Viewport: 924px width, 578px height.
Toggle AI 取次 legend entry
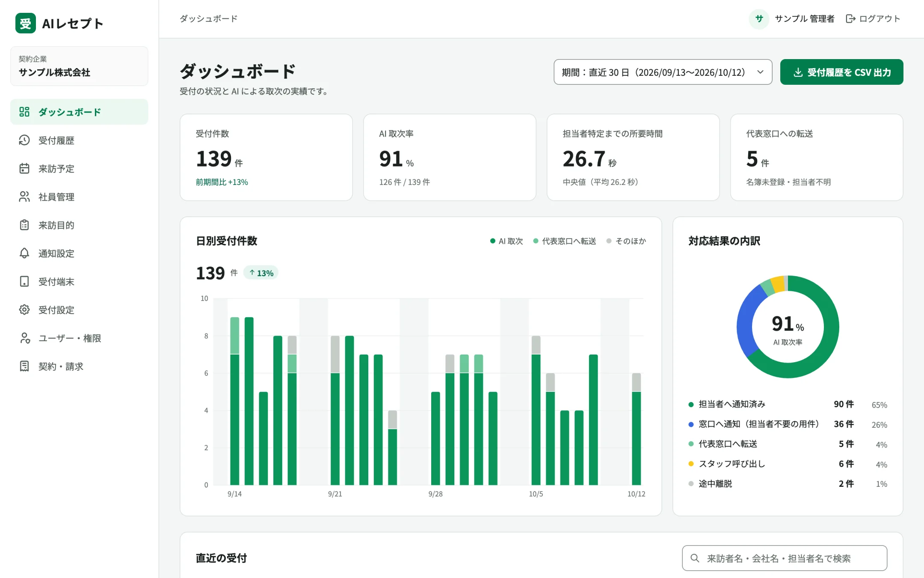506,241
